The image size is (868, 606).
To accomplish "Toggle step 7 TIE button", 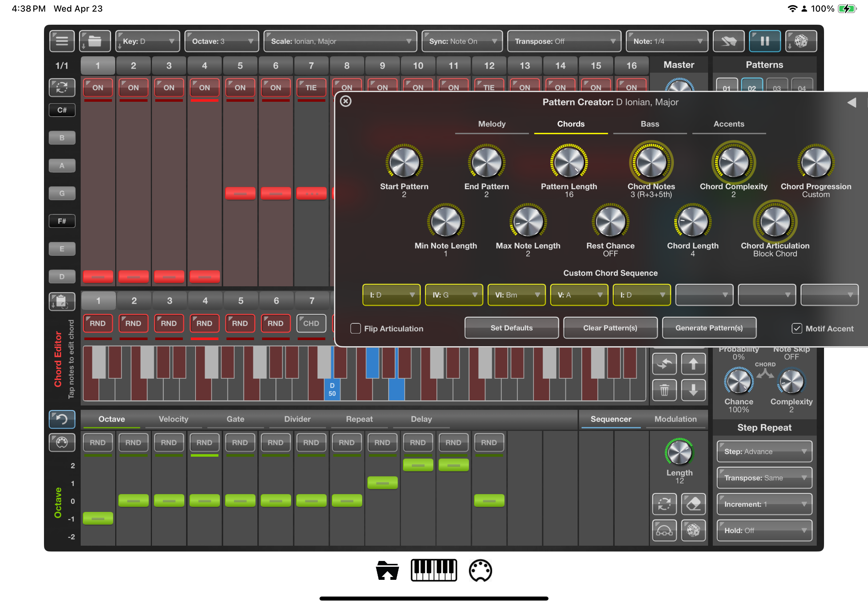I will [x=311, y=88].
